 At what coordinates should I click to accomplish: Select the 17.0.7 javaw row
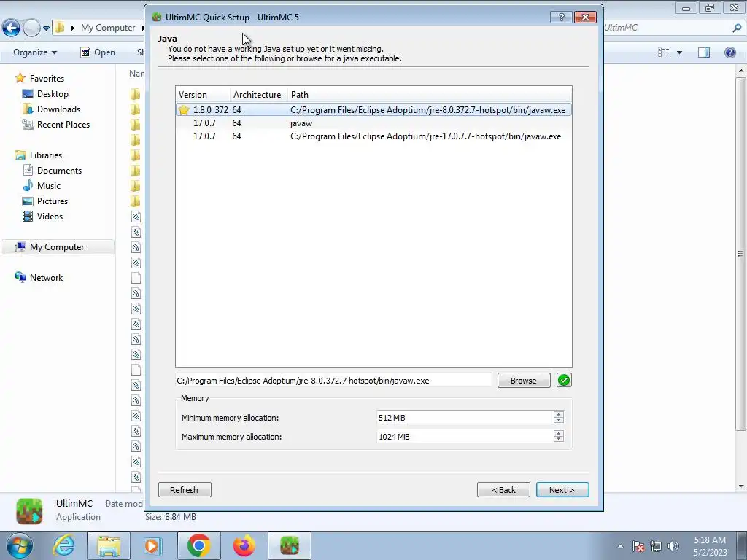coord(373,123)
